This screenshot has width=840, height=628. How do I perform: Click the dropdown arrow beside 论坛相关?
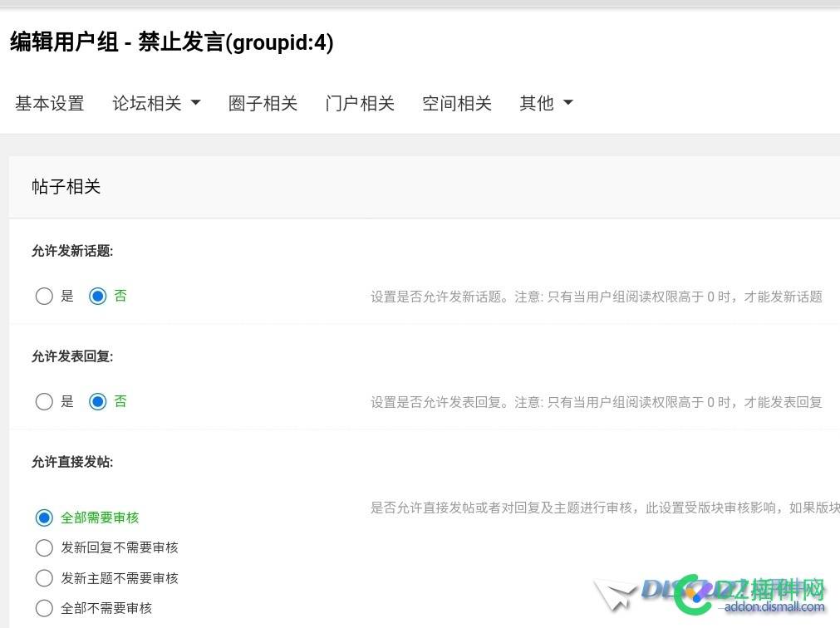click(x=195, y=102)
